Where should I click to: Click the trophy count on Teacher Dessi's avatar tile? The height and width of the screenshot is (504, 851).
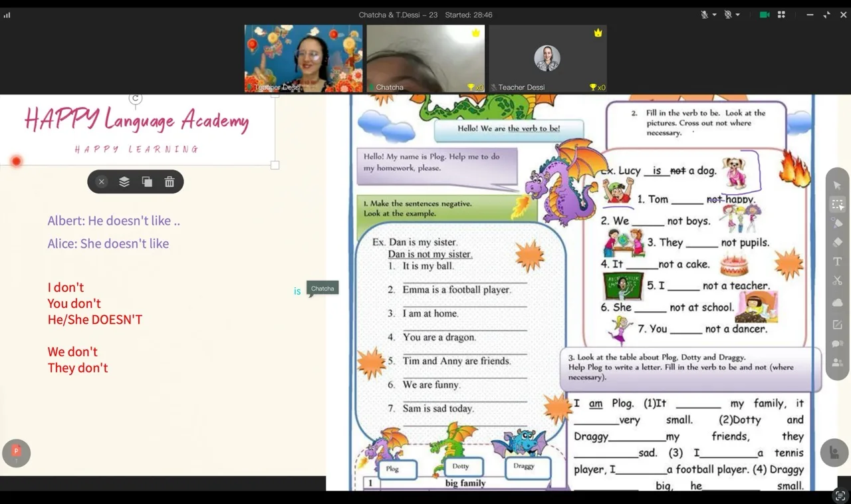[x=597, y=87]
